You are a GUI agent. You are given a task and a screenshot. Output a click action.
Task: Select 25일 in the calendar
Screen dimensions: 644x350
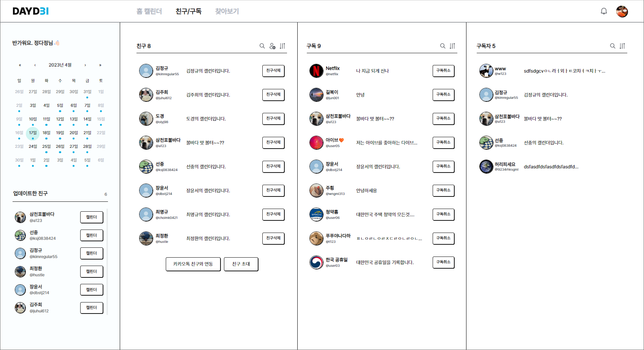pos(46,147)
